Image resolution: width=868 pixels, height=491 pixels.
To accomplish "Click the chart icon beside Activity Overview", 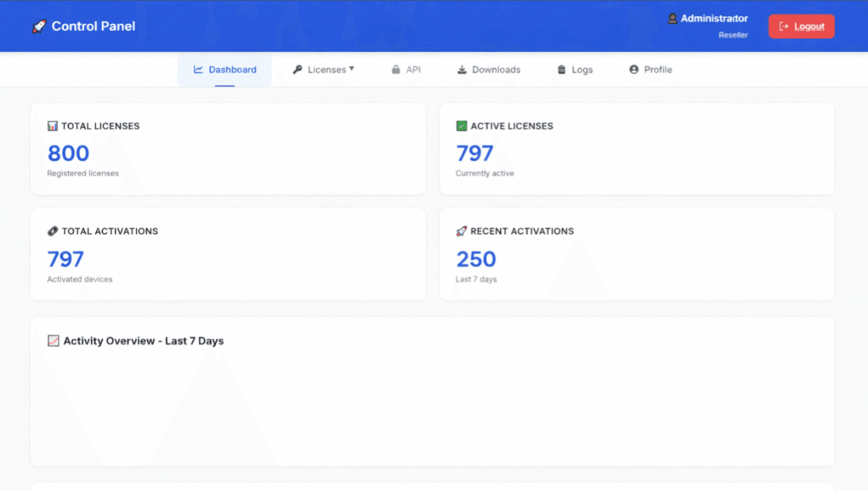I will click(x=54, y=341).
